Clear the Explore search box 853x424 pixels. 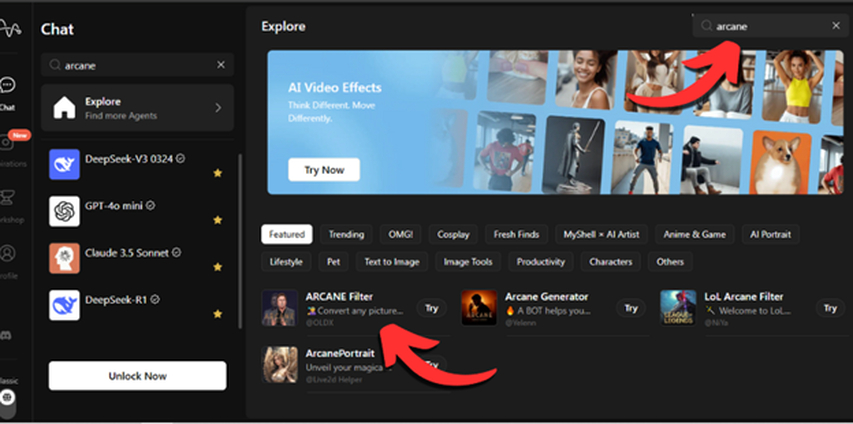point(836,26)
